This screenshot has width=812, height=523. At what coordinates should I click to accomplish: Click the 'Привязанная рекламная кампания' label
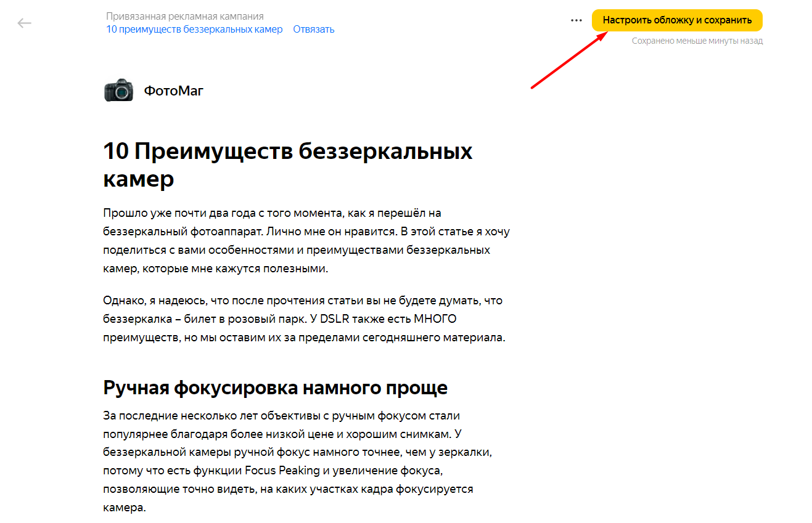coord(184,16)
